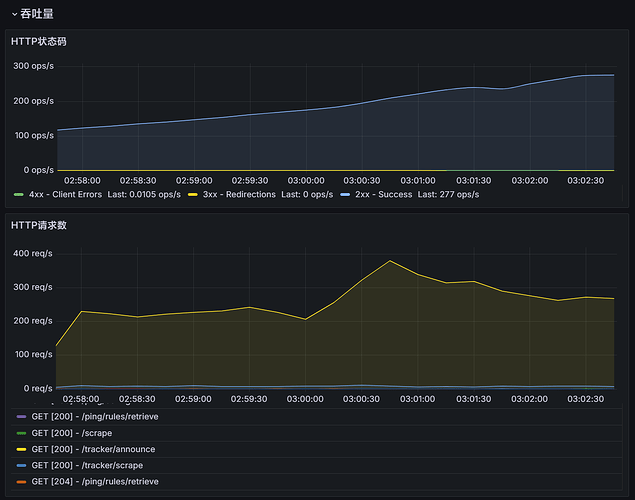Toggle the 3xx - Redirections series label

tap(238, 195)
